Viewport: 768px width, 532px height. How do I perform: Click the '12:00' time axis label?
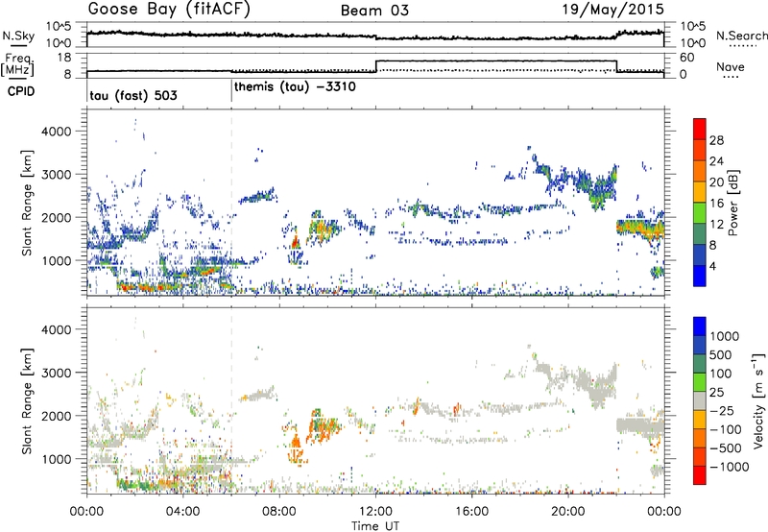pos(375,512)
